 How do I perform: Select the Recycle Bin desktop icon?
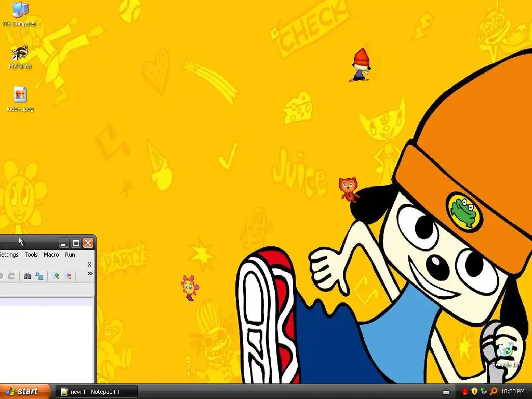[x=506, y=355]
